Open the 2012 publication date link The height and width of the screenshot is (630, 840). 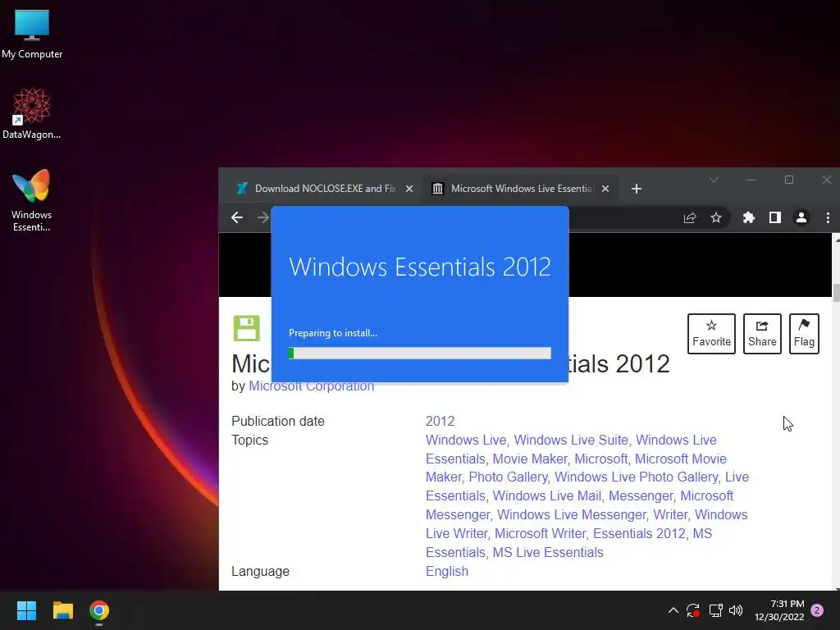tap(440, 421)
